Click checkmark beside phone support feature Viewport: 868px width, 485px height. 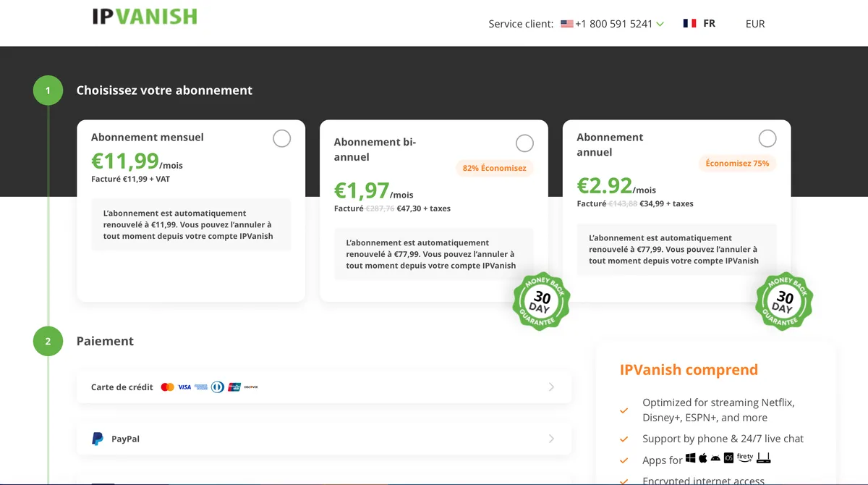[624, 439]
